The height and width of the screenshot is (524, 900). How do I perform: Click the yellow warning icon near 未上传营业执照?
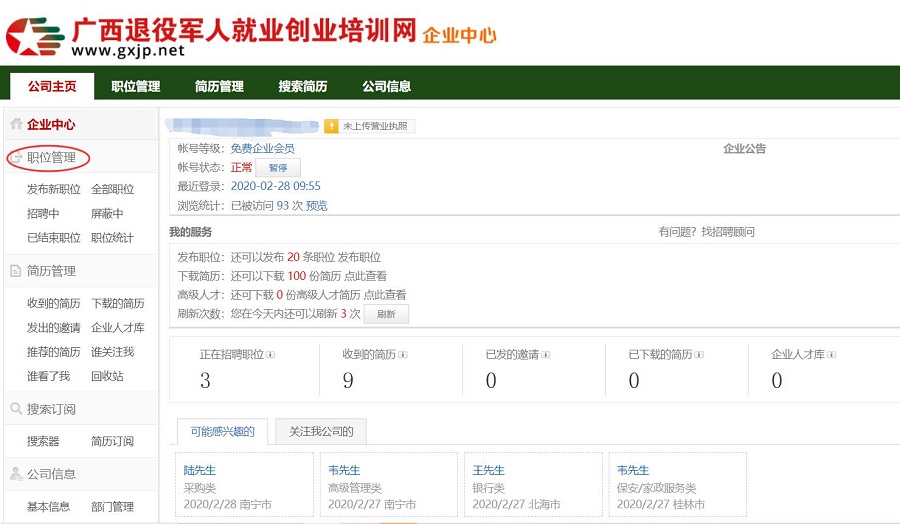(x=331, y=126)
